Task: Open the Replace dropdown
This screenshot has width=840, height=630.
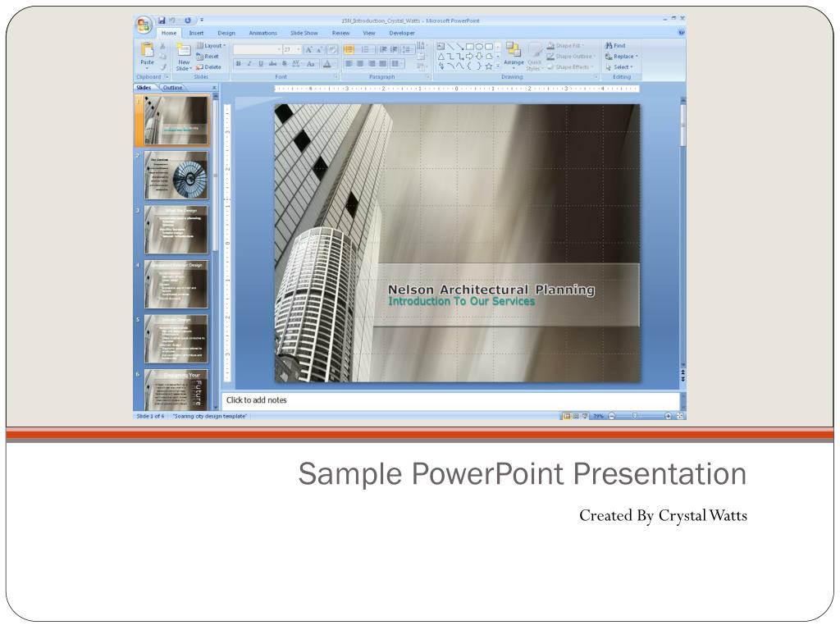Action: [622, 57]
